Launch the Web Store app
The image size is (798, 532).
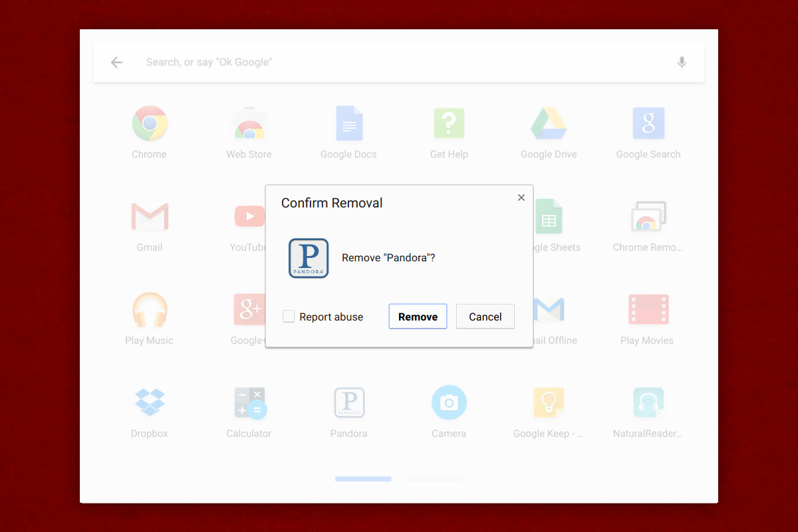(249, 124)
